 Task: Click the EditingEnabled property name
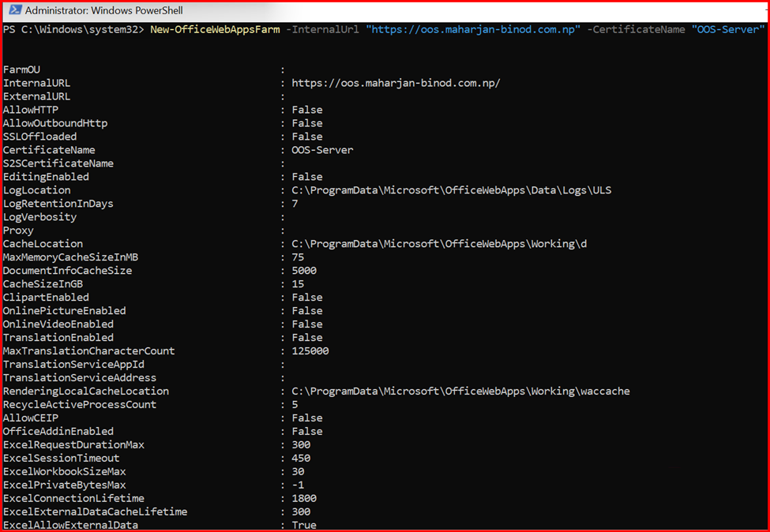pos(46,177)
